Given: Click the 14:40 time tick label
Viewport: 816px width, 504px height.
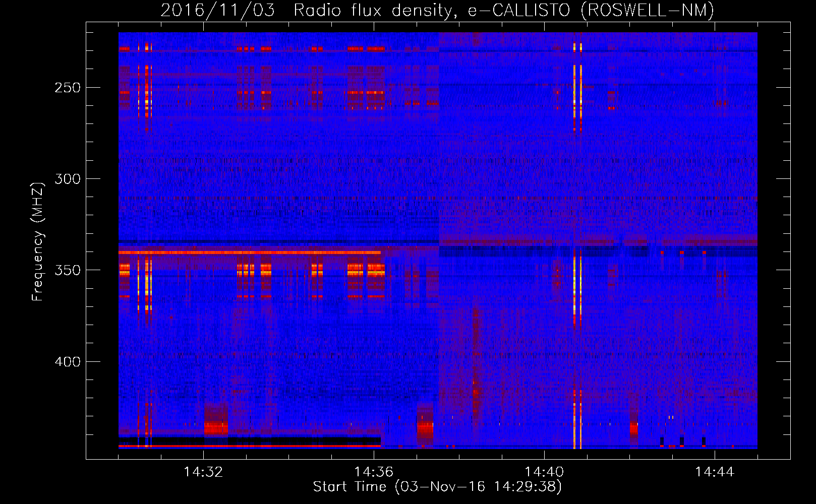Looking at the screenshot, I should 544,472.
